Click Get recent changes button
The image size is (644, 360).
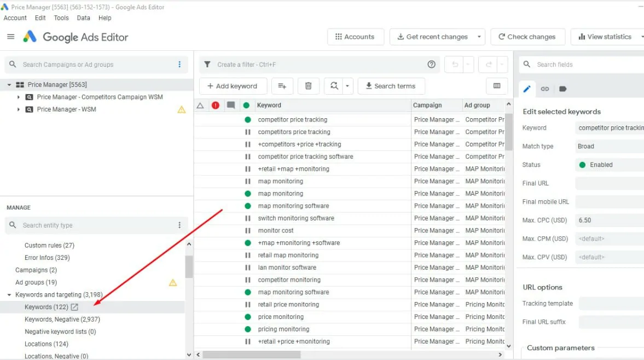click(x=432, y=37)
